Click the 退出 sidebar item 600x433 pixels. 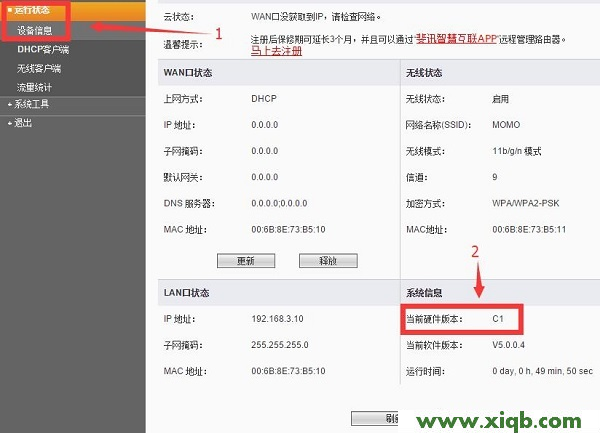22,122
